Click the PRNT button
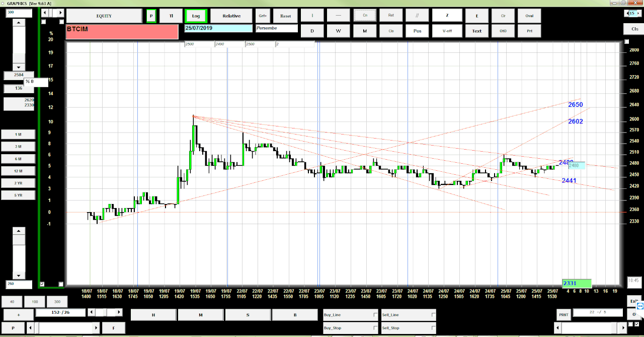644x337 pixels. pyautogui.click(x=563, y=315)
